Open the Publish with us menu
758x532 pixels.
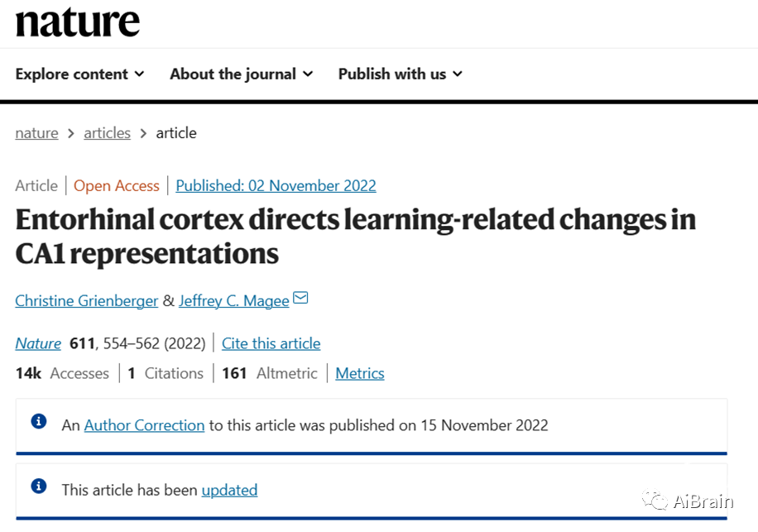click(x=401, y=74)
